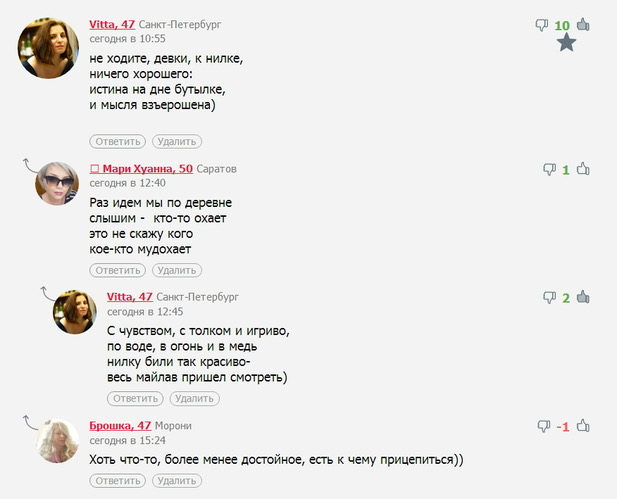The width and height of the screenshot is (617, 499).
Task: Open the Vitta, 47 profile link at top
Action: 112,24
